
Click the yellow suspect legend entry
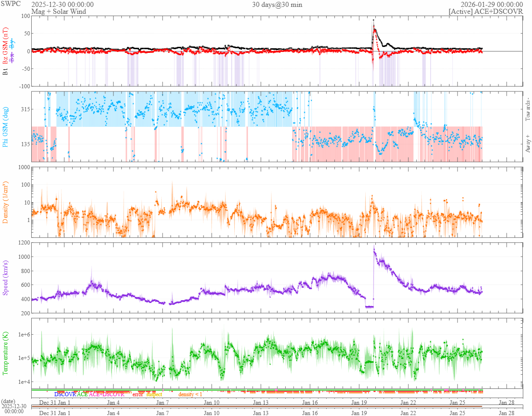(x=154, y=394)
